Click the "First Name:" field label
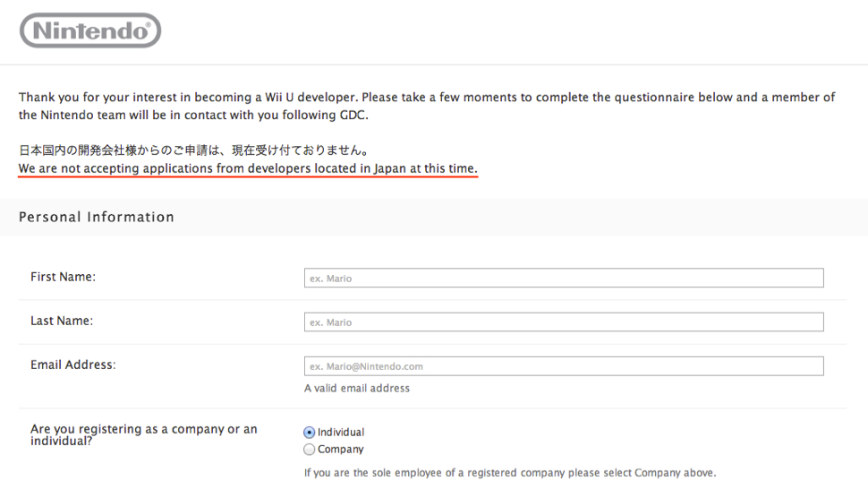The width and height of the screenshot is (868, 489). [x=63, y=277]
